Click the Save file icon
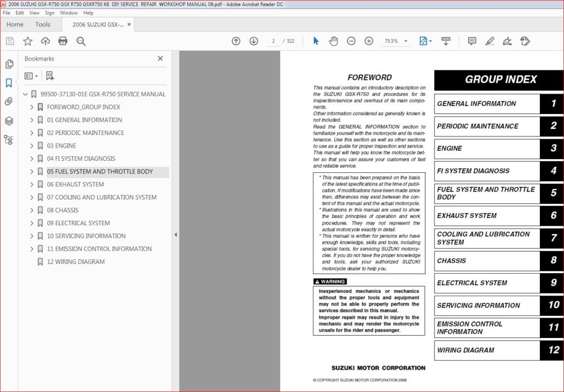 (10, 41)
